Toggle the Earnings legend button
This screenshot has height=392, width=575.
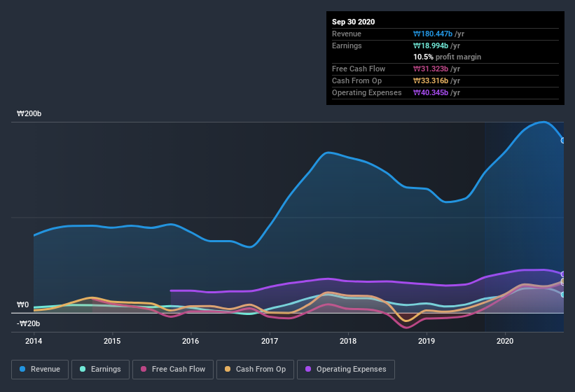pyautogui.click(x=100, y=370)
